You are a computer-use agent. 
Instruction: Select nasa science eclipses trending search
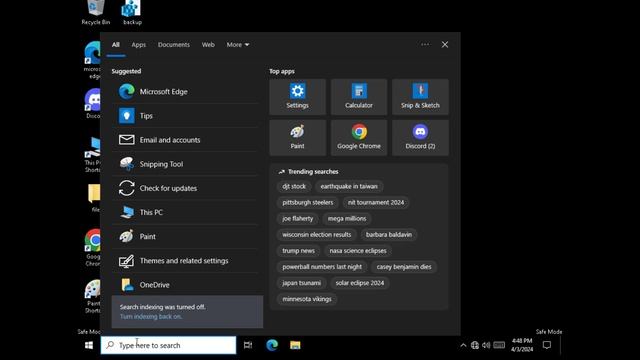358,251
